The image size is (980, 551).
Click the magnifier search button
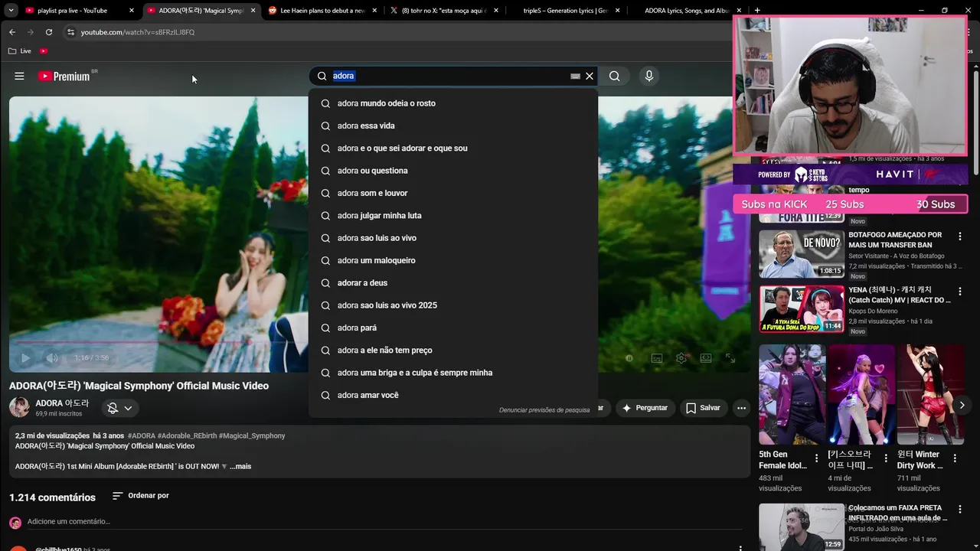[615, 76]
